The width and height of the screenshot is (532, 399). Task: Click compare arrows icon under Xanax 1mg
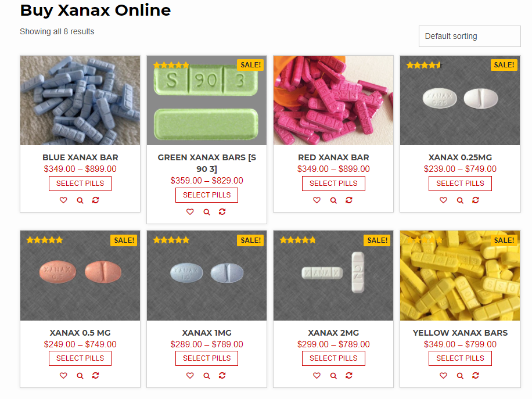pyautogui.click(x=222, y=376)
